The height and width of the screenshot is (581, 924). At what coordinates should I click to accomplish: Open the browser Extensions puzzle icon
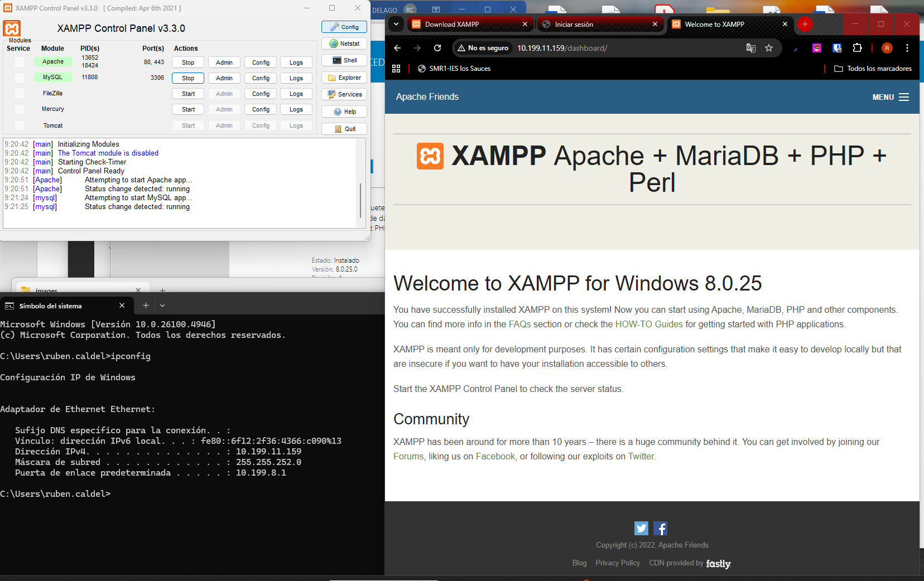[x=858, y=48]
